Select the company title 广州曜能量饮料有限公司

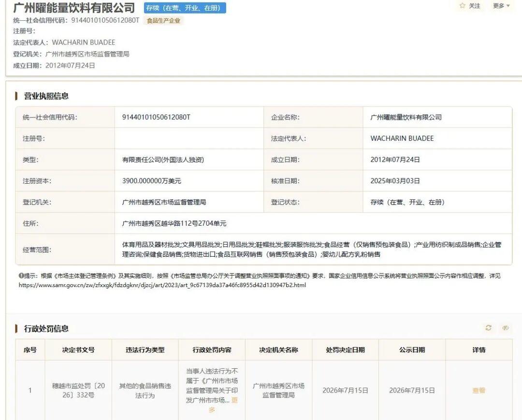tap(74, 7)
